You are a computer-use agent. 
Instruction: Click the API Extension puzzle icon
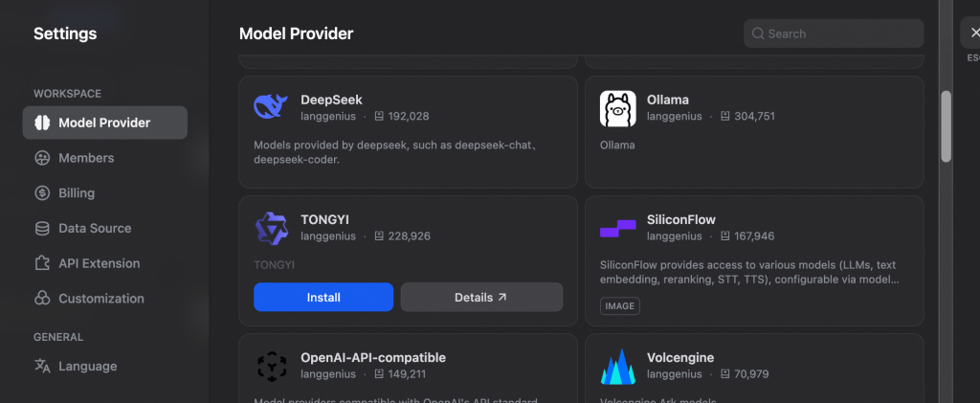click(x=42, y=263)
